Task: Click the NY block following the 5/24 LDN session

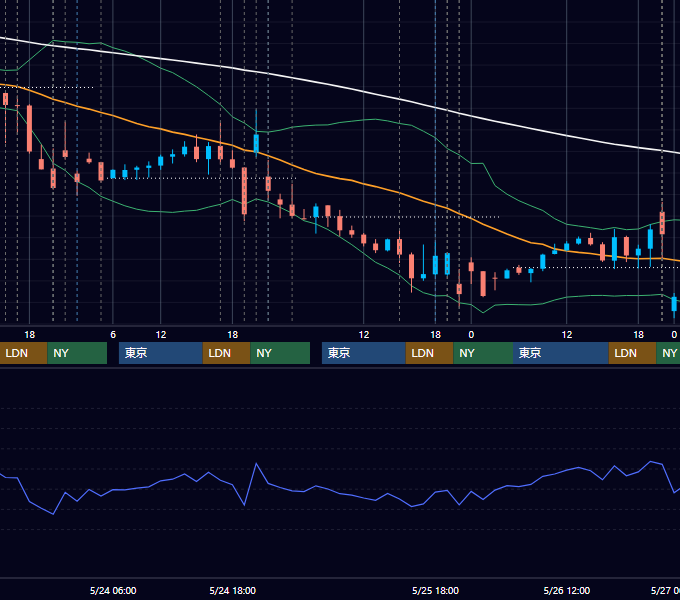Action: click(x=280, y=353)
